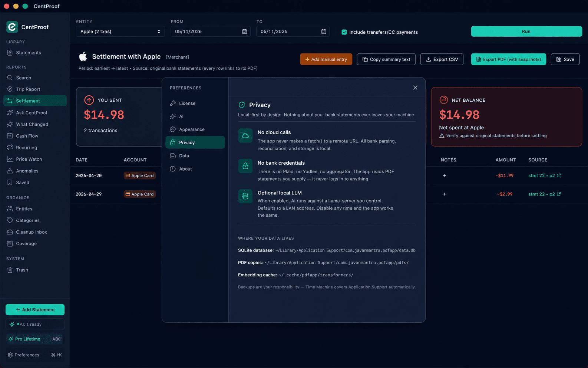Click the No bank credentials lock icon

pos(245,166)
